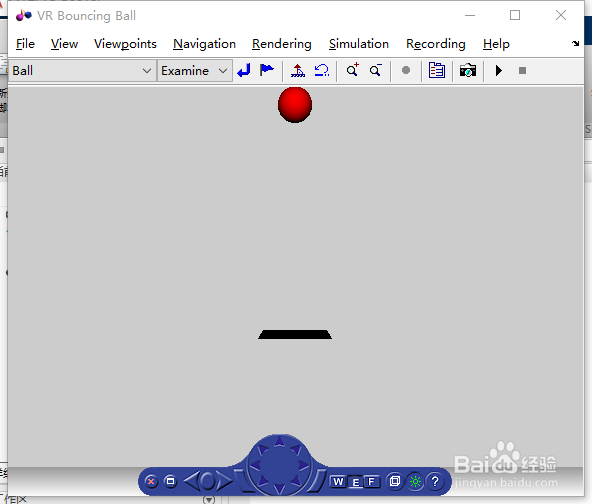The width and height of the screenshot is (592, 504).
Task: Go to next viewpoint using right arrow
Action: coord(225,481)
